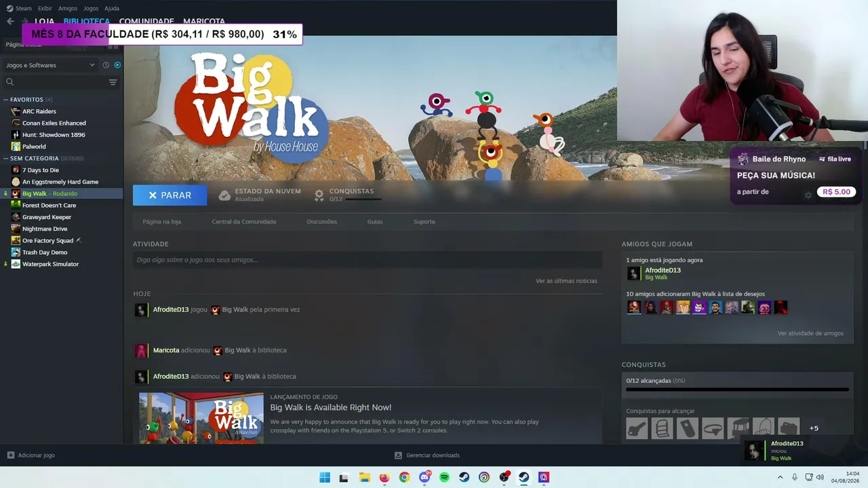Expand the Jogos e Softwares dropdown
This screenshot has height=488, width=868.
[50, 65]
